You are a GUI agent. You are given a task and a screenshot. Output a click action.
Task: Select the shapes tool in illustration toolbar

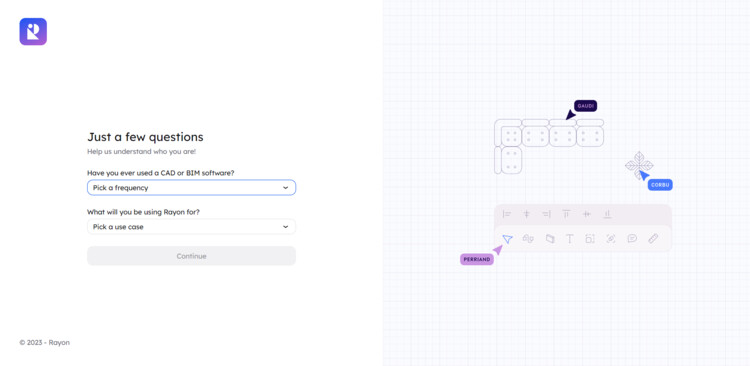528,239
